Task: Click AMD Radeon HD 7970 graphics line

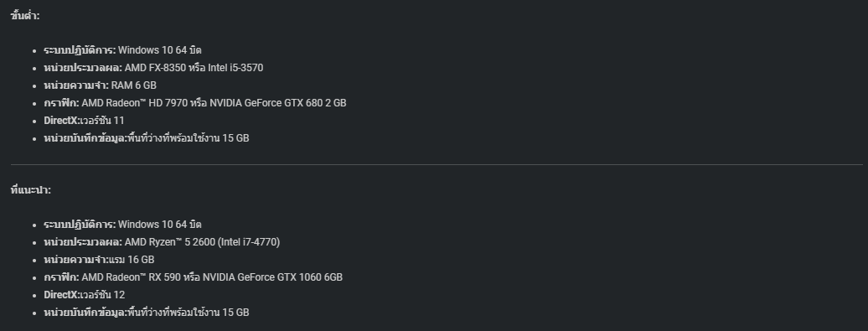Action: 195,103
